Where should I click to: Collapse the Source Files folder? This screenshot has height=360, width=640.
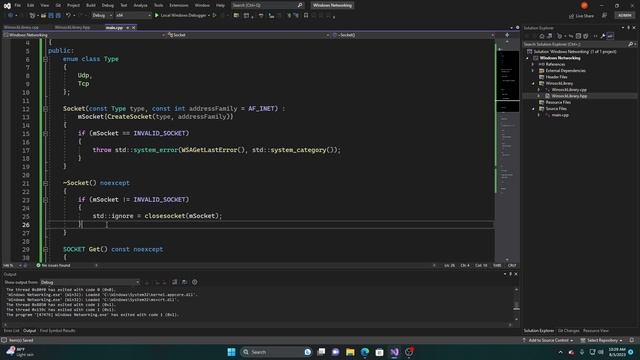pyautogui.click(x=533, y=109)
